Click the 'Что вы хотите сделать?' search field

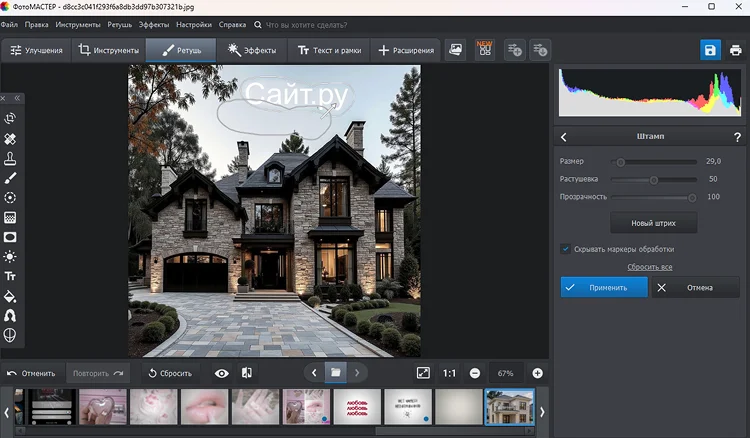[x=307, y=25]
